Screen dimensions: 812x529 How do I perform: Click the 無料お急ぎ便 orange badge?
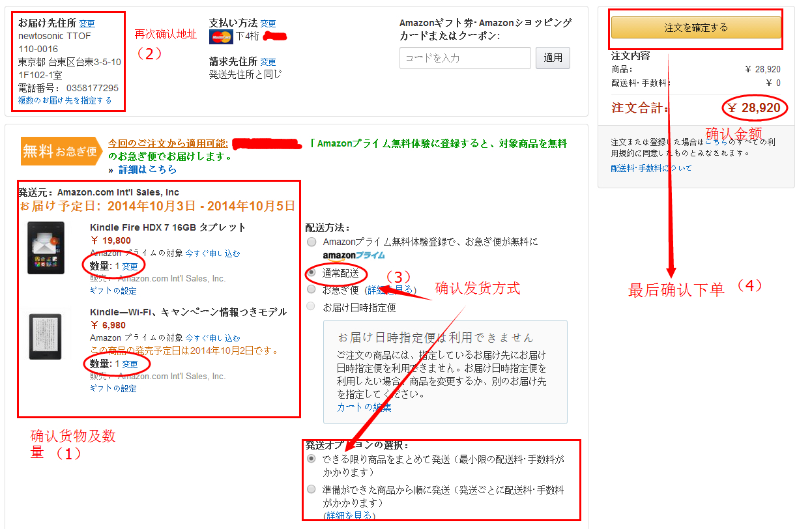click(61, 150)
